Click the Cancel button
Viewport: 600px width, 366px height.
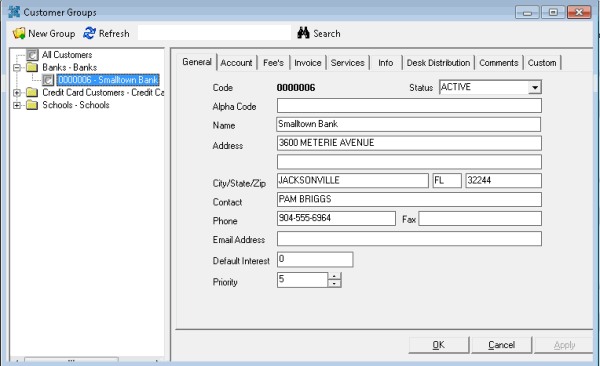pos(501,345)
